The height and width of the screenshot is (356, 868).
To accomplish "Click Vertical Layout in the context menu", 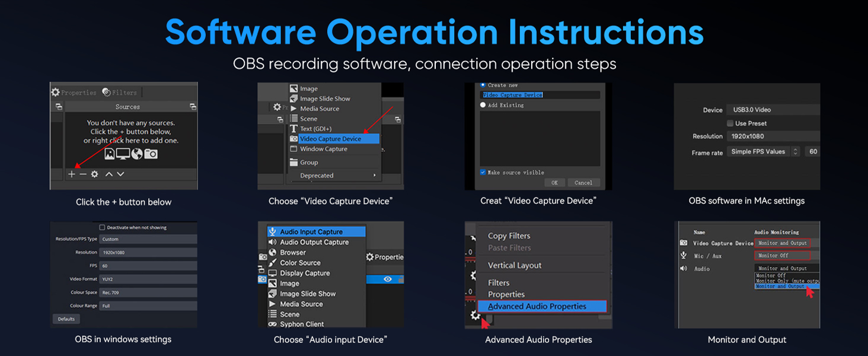I will [x=515, y=265].
